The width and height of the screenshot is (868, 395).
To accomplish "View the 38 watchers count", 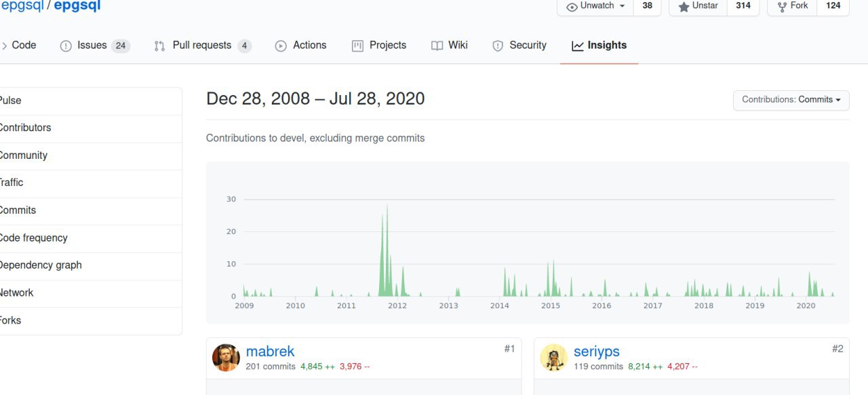I will coord(648,6).
